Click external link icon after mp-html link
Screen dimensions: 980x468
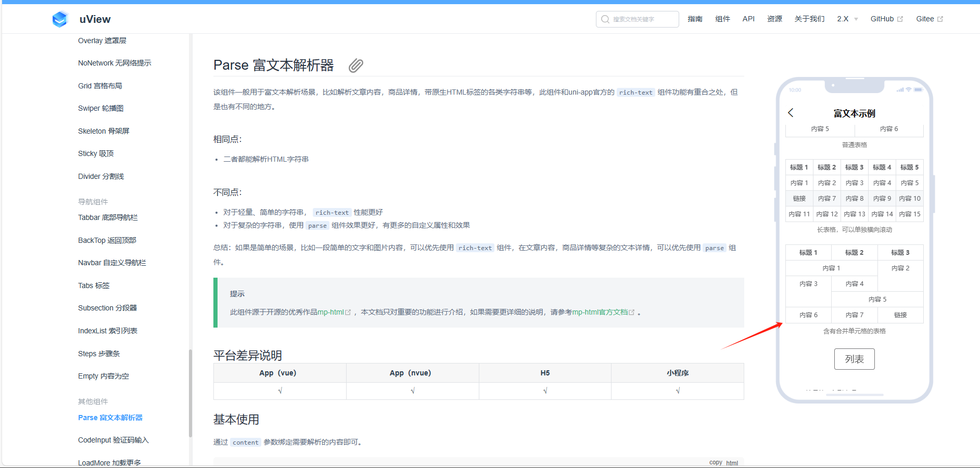click(x=348, y=313)
